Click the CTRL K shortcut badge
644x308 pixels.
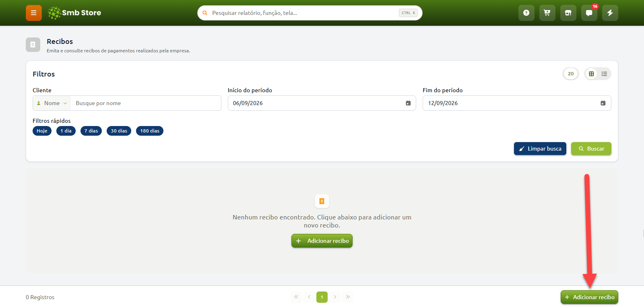coord(408,13)
